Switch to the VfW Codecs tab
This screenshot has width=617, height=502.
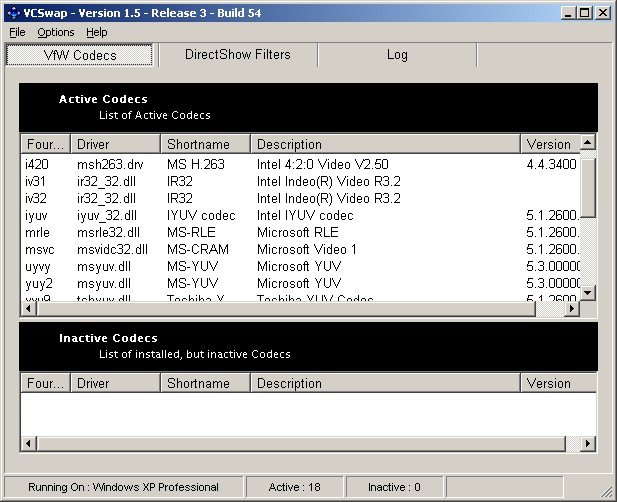click(80, 55)
